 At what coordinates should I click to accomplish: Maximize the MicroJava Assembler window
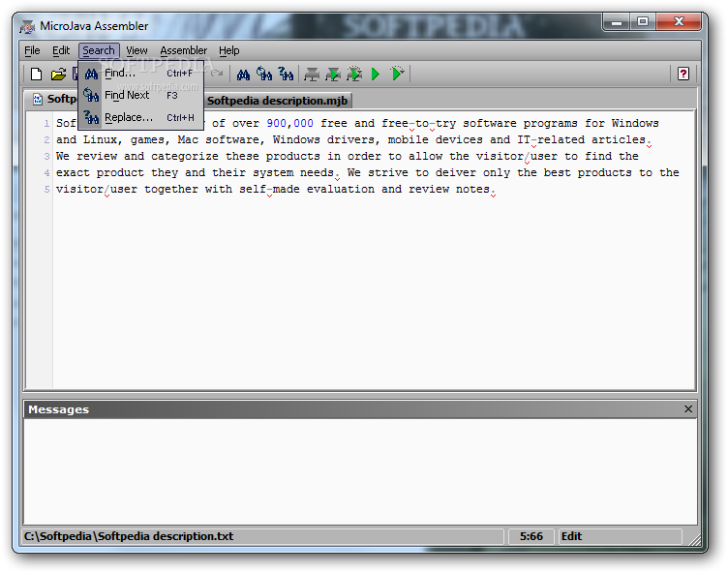[643, 22]
